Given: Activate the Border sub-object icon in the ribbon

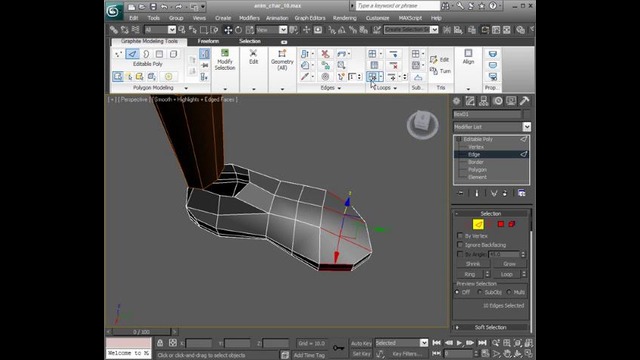Looking at the screenshot, I should pyautogui.click(x=146, y=54).
